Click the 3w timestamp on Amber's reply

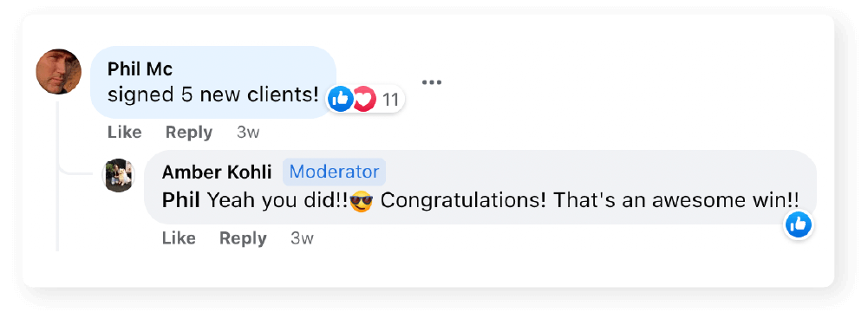[303, 238]
